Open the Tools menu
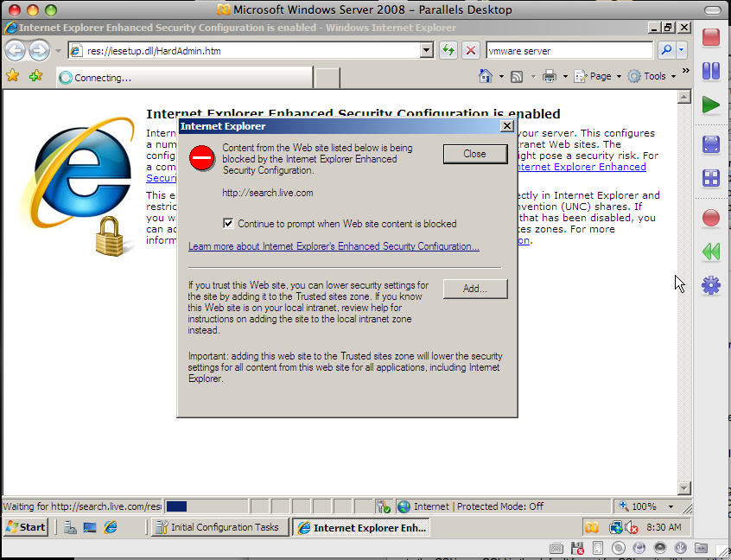 pos(652,76)
